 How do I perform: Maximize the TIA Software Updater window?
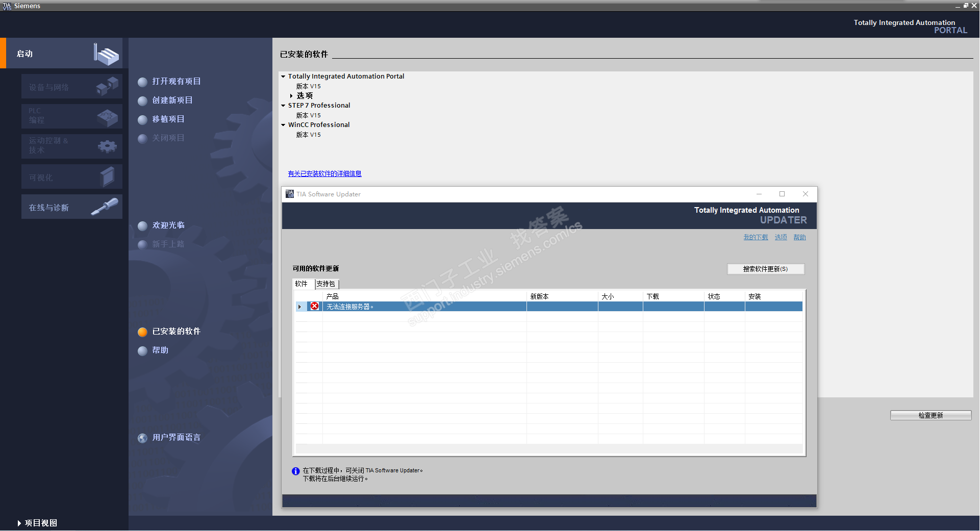coord(782,194)
